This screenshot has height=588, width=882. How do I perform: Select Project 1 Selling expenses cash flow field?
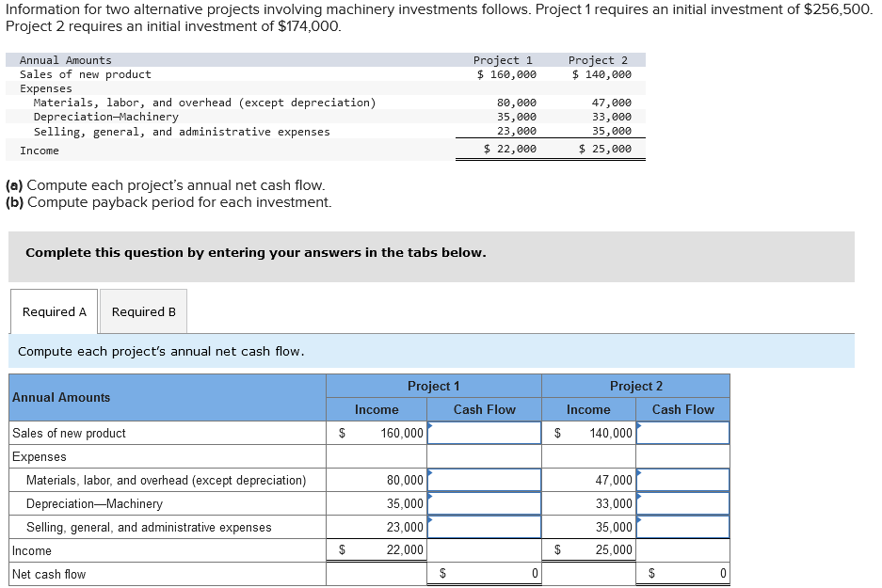(485, 527)
